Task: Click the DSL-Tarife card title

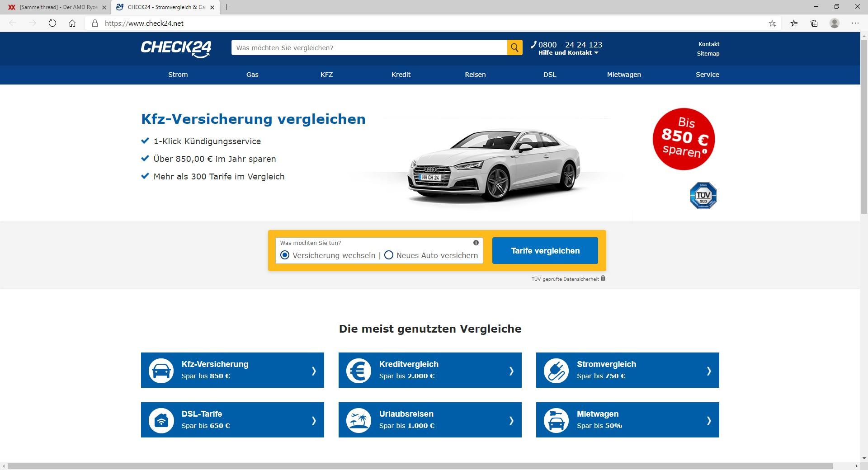Action: pyautogui.click(x=202, y=414)
